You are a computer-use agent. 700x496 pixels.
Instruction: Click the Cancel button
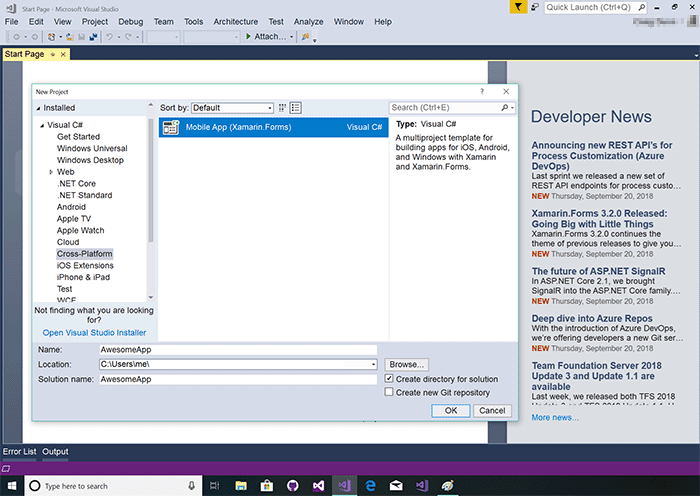point(492,411)
